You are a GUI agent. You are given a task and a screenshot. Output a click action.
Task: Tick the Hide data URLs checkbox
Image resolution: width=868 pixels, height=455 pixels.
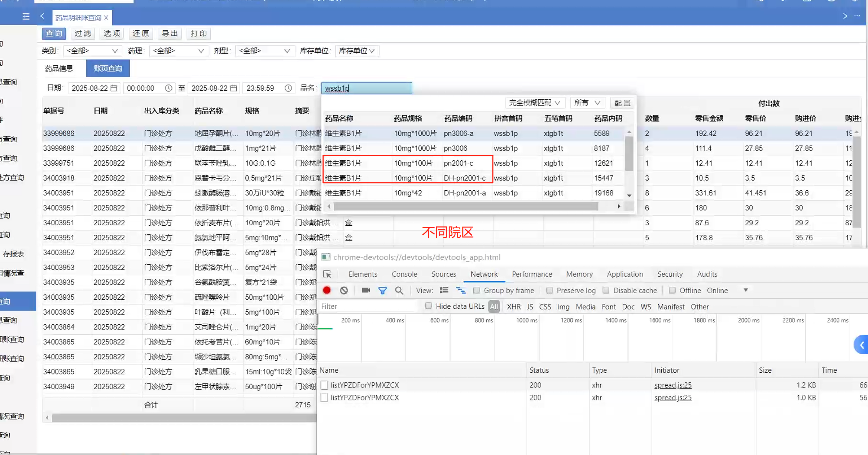click(x=428, y=306)
